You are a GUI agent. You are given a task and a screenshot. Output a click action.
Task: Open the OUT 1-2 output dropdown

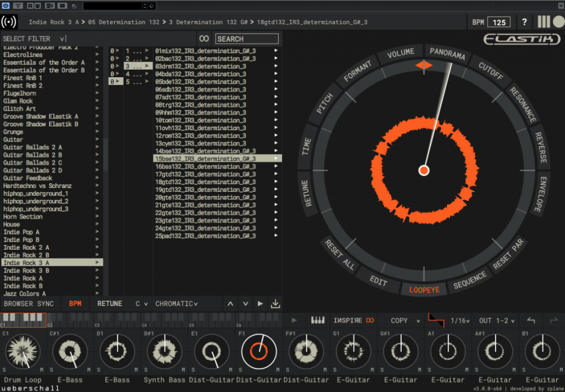click(497, 320)
